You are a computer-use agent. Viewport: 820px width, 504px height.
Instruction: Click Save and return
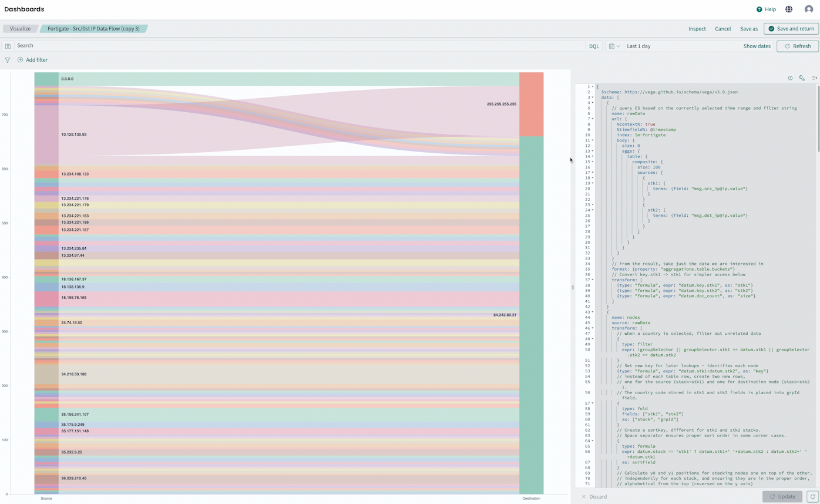(x=791, y=28)
